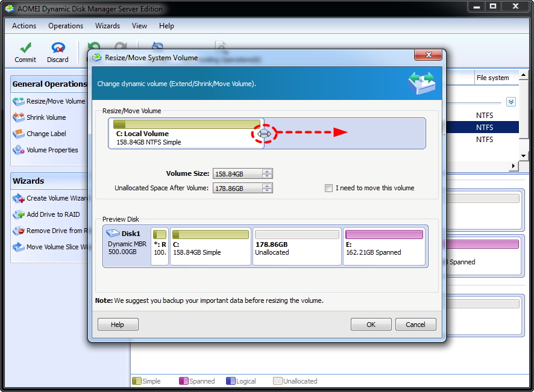The image size is (534, 392).
Task: Open the Actions menu
Action: click(x=24, y=26)
